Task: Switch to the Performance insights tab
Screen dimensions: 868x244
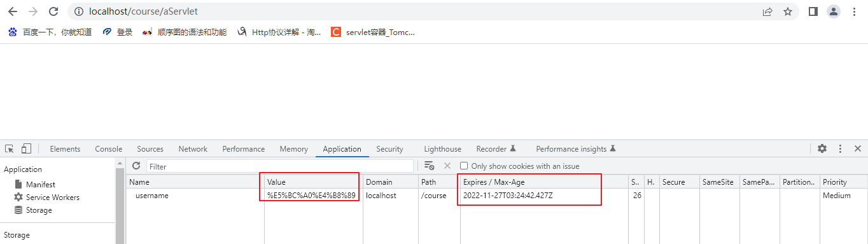Action: click(x=575, y=149)
